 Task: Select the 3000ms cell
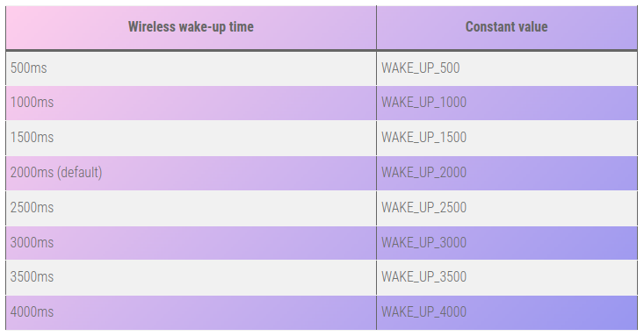(191, 243)
